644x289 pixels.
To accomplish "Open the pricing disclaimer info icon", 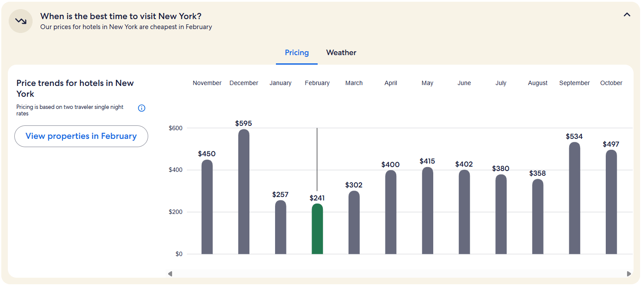I will 141,108.
